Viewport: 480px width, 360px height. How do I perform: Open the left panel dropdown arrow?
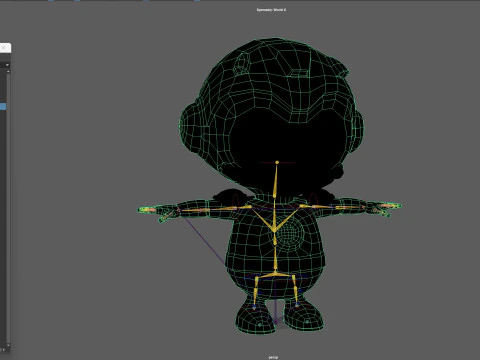7,65
